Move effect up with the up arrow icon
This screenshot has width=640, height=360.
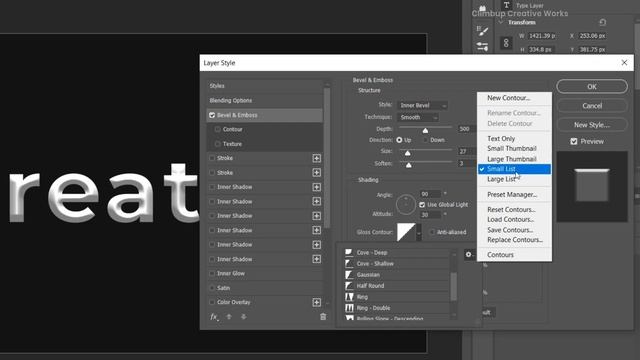click(x=229, y=317)
